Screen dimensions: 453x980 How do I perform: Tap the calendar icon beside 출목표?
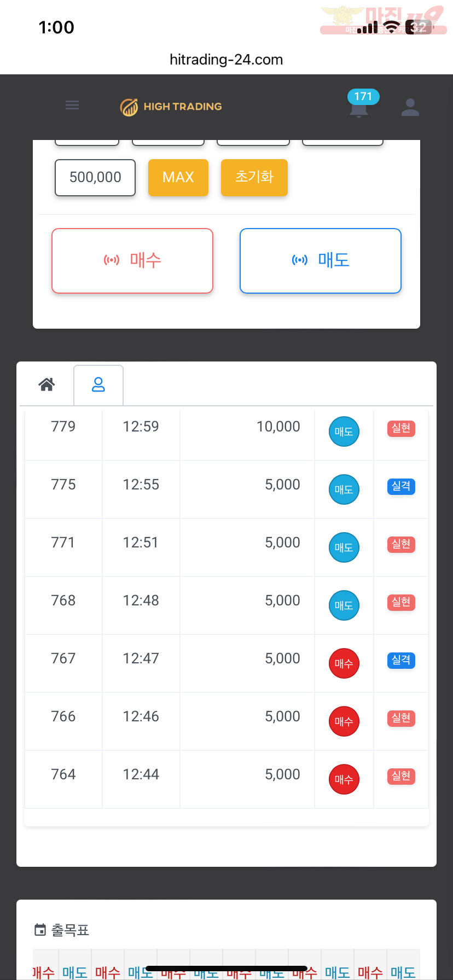(x=40, y=930)
